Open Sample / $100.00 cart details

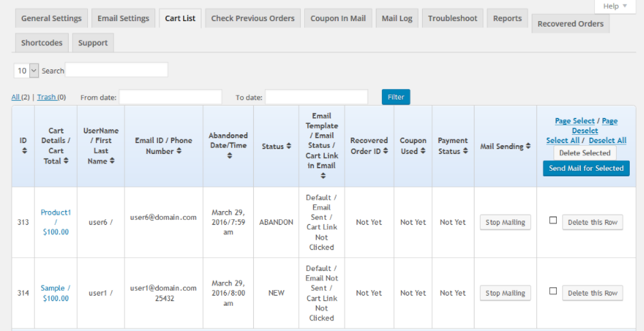(56, 294)
